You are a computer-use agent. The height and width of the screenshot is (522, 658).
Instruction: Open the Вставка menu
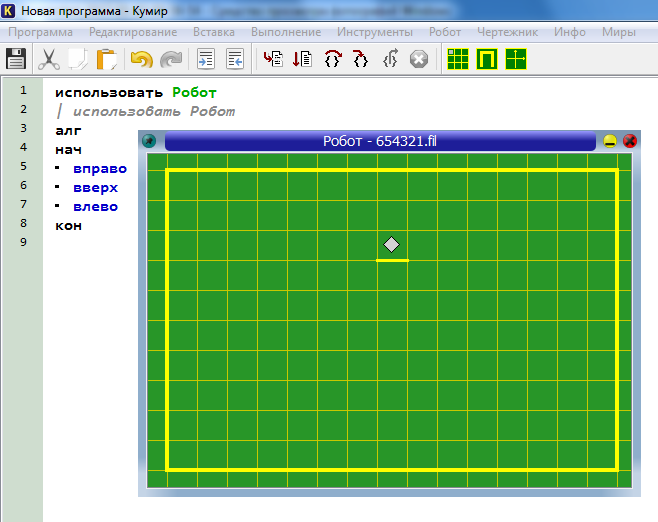point(214,32)
